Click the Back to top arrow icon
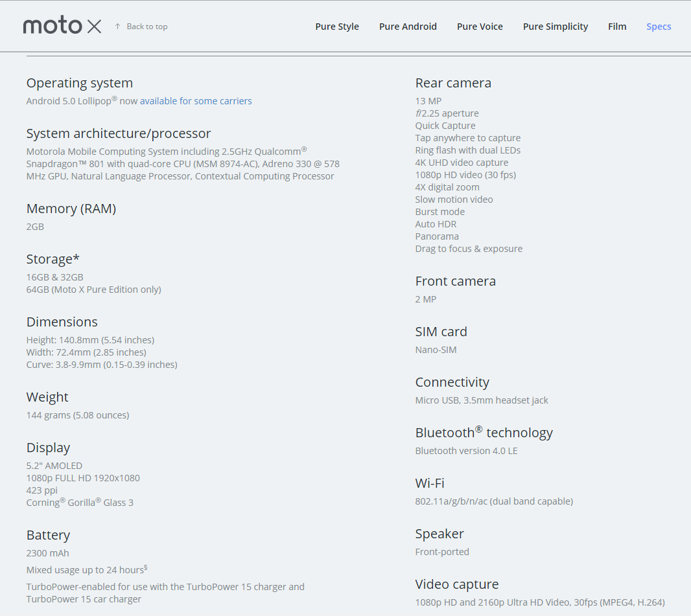Viewport: 691px width, 616px height. (x=117, y=27)
